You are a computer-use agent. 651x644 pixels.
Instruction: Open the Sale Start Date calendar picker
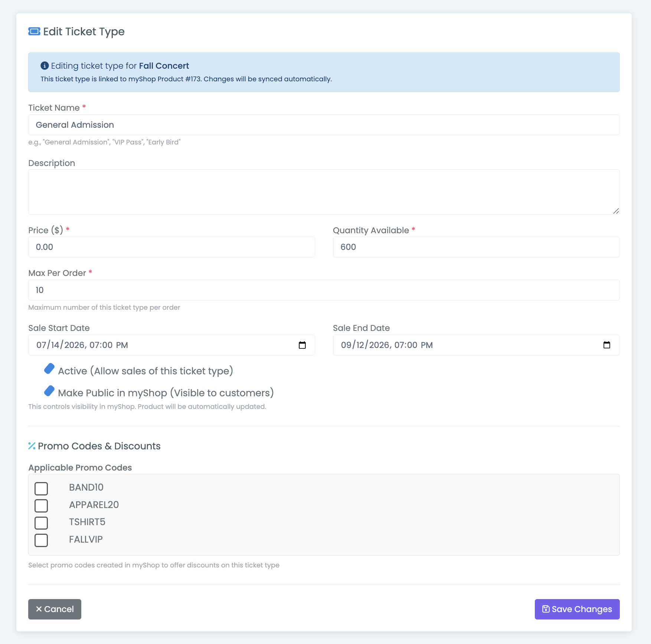(x=302, y=345)
